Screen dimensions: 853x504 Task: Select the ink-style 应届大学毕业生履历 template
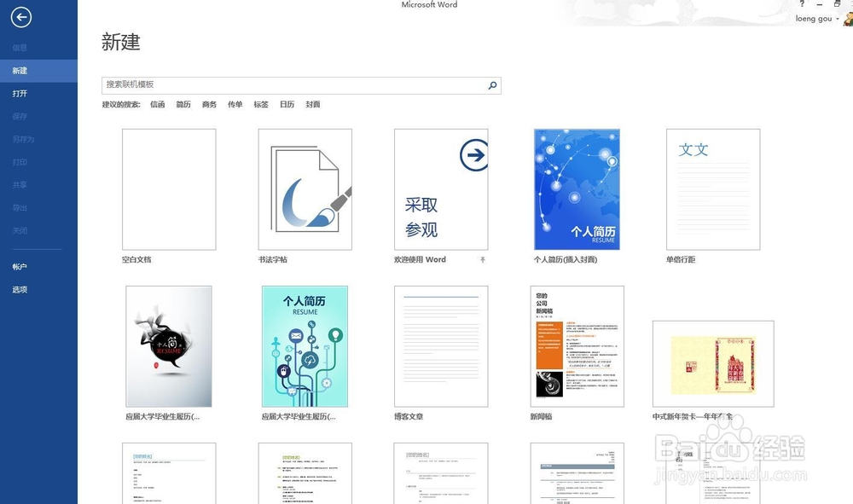pyautogui.click(x=169, y=346)
